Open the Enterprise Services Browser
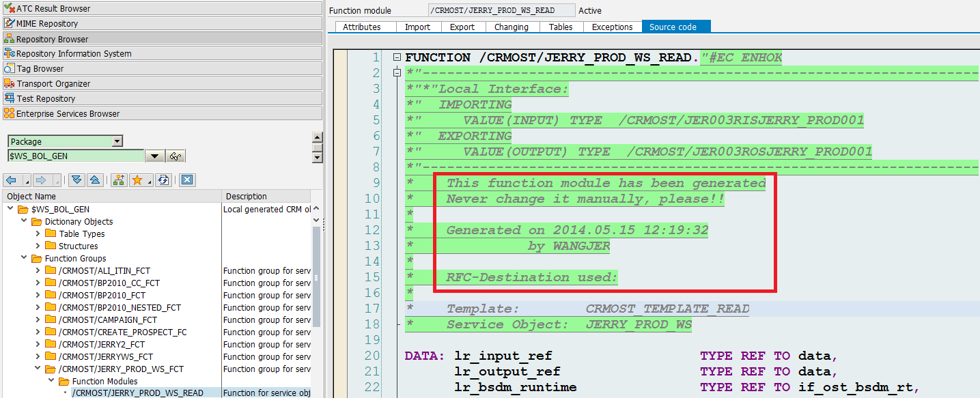This screenshot has width=980, height=398. [161, 113]
